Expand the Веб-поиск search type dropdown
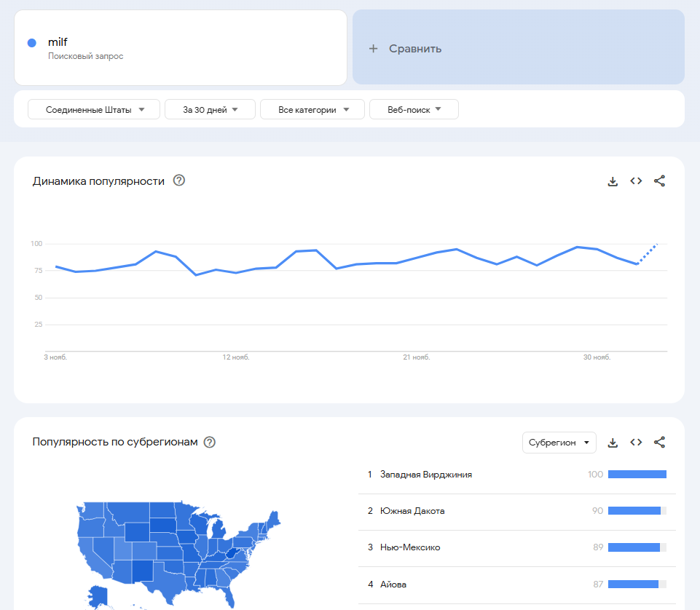Viewport: 700px width, 610px height. coord(414,110)
